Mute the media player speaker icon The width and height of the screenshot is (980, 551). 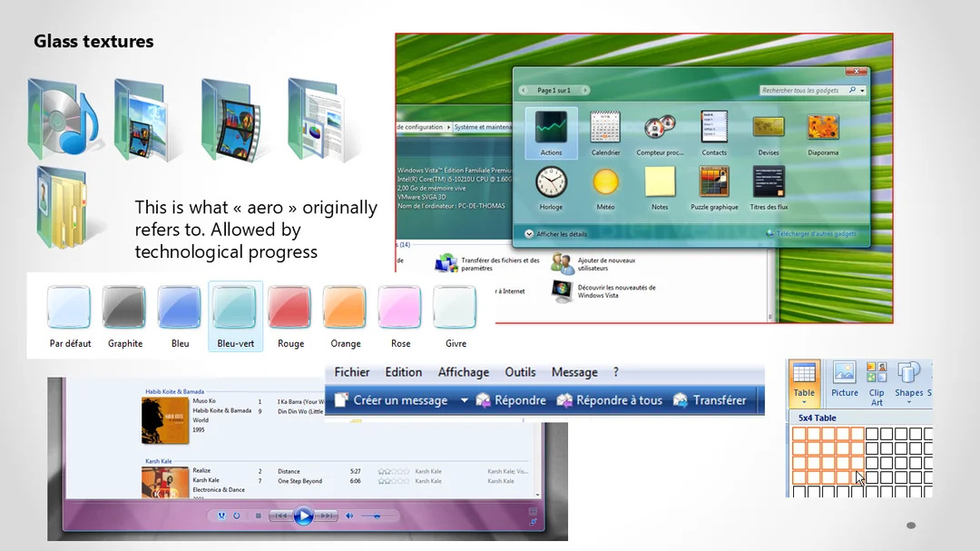pyautogui.click(x=348, y=516)
